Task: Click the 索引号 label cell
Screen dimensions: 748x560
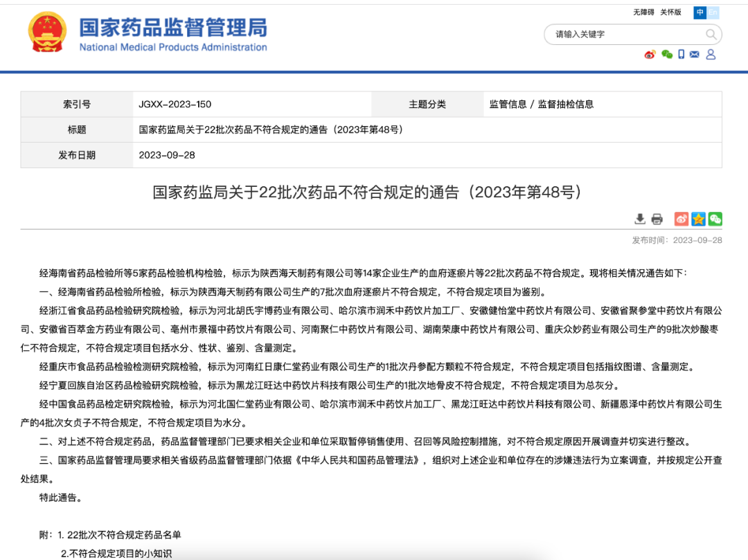Action: click(x=77, y=105)
